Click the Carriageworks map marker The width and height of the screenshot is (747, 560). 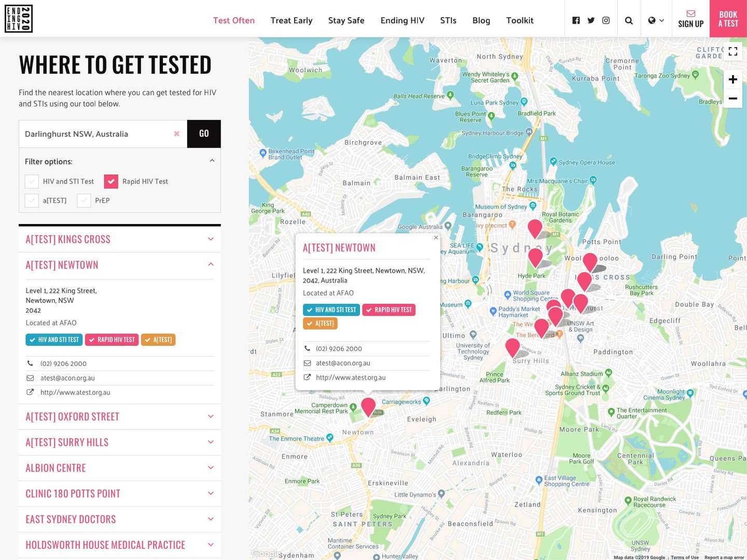point(426,401)
